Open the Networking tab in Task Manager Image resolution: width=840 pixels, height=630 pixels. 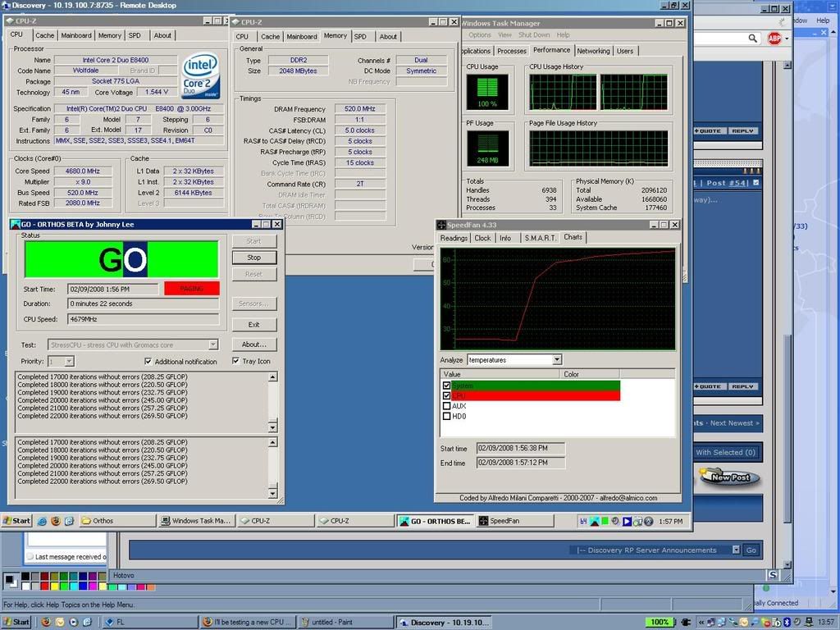click(x=593, y=51)
